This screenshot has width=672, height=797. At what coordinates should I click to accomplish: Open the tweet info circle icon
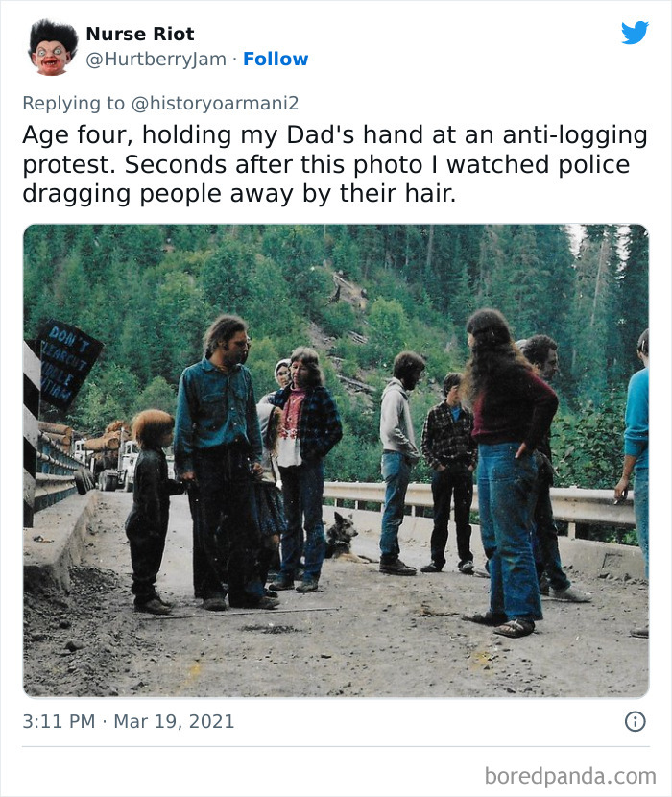click(x=635, y=721)
